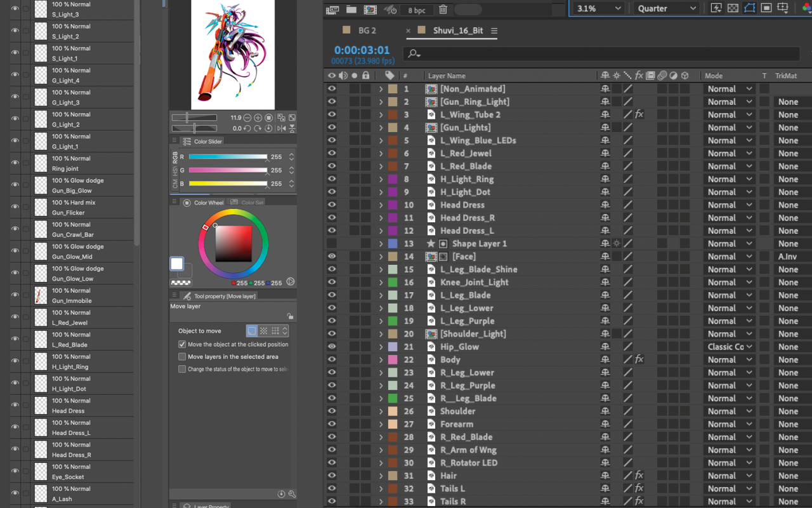This screenshot has width=812, height=508.
Task: Fit the navigator view to screen
Action: (x=292, y=118)
